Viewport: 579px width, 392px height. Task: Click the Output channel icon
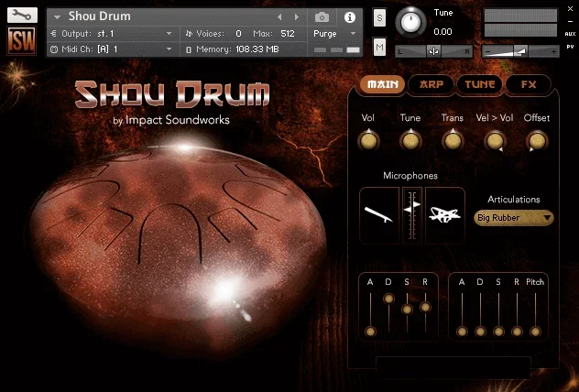(53, 34)
